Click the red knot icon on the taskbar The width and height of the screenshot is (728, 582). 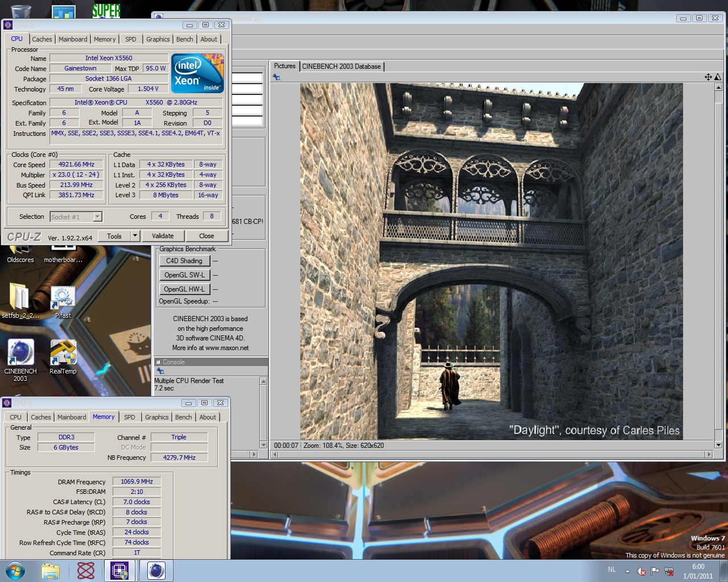click(x=85, y=571)
